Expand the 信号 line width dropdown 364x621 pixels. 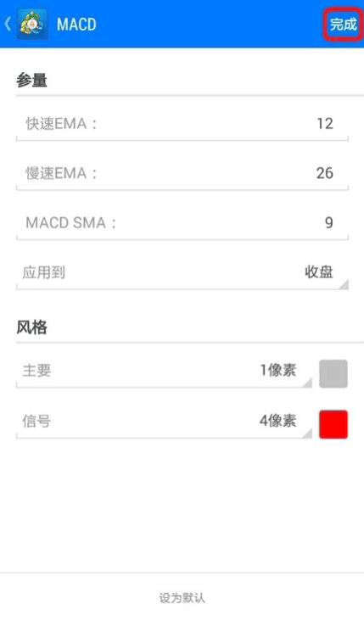(164, 422)
